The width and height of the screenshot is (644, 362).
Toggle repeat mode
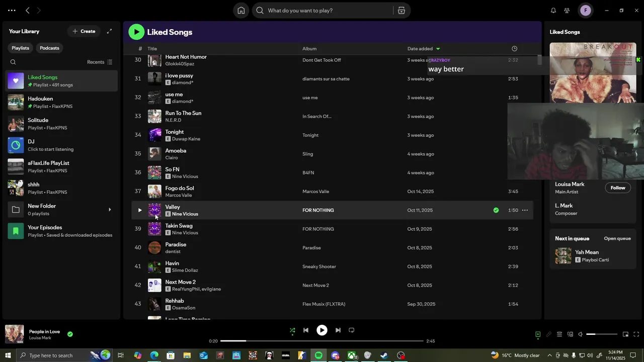352,330
